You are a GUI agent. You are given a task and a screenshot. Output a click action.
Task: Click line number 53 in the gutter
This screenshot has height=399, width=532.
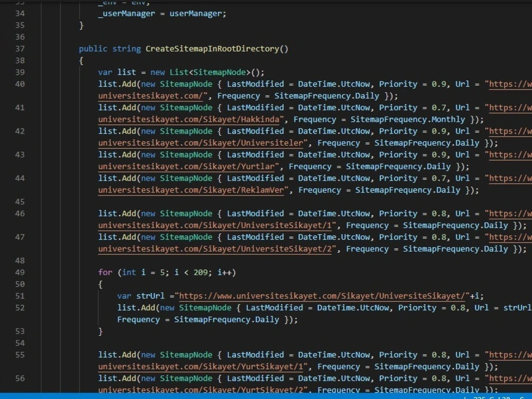pos(20,331)
